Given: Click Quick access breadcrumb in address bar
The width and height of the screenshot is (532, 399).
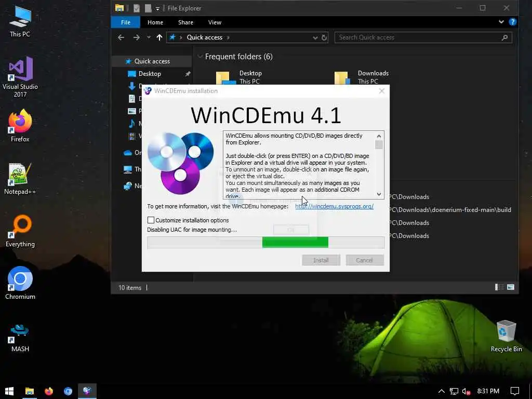Looking at the screenshot, I should tap(205, 37).
